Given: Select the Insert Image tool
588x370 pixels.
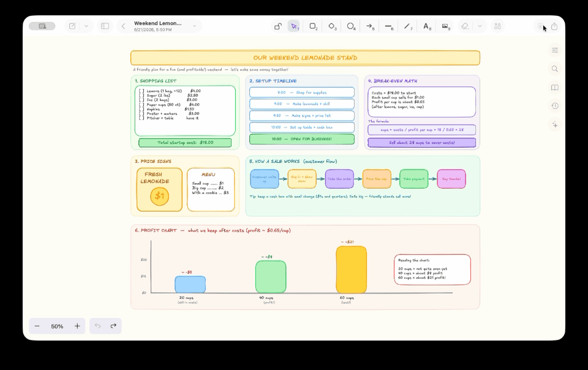Looking at the screenshot, I should 445,26.
